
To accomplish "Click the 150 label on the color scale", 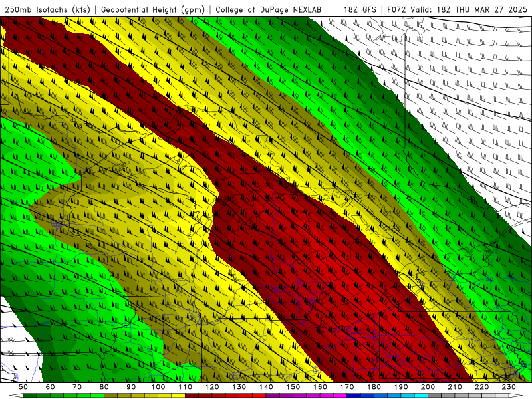I will pos(293,387).
